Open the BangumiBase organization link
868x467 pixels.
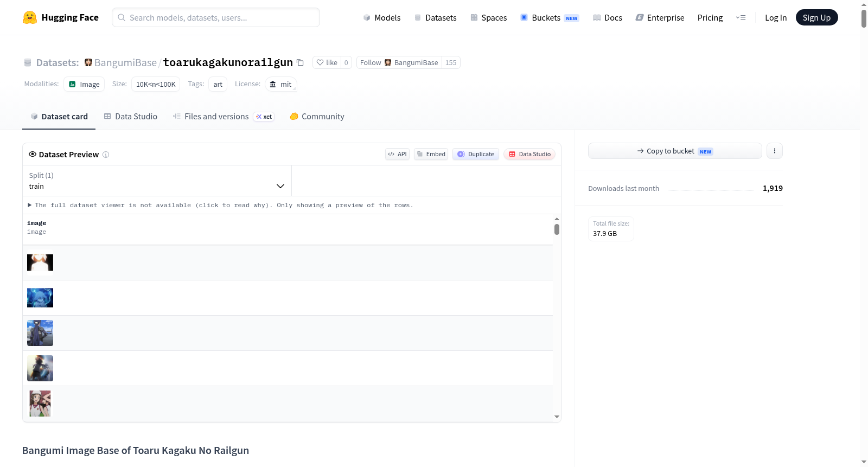[125, 62]
